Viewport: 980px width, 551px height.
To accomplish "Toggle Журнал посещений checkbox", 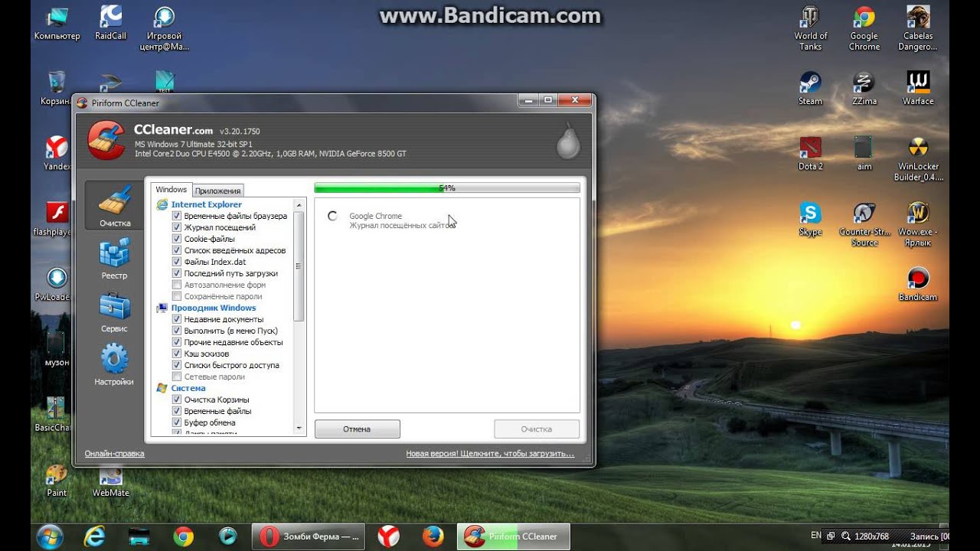I will pos(177,227).
